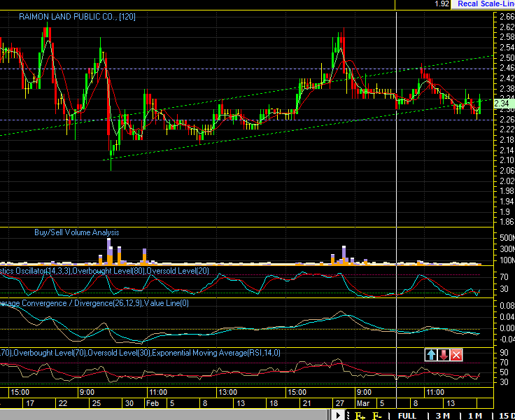The width and height of the screenshot is (515, 420).
Task: Click the F+ zoom in icon
Action: pyautogui.click(x=360, y=416)
